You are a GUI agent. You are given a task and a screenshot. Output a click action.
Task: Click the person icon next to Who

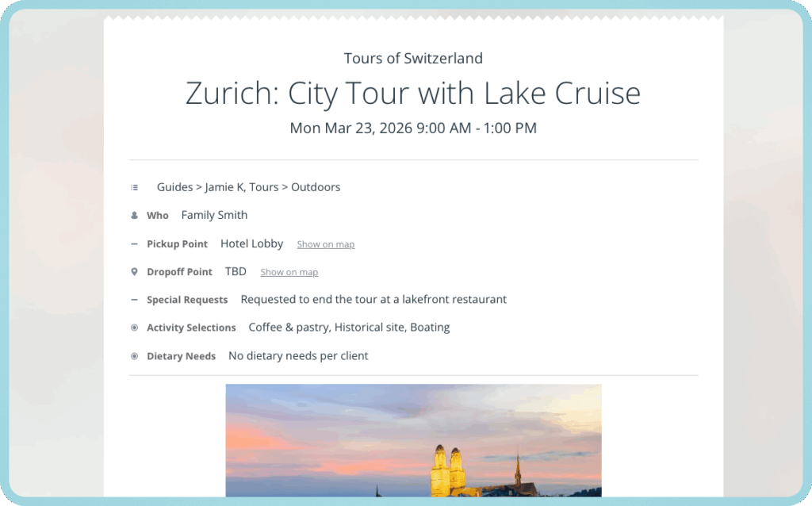tap(134, 216)
